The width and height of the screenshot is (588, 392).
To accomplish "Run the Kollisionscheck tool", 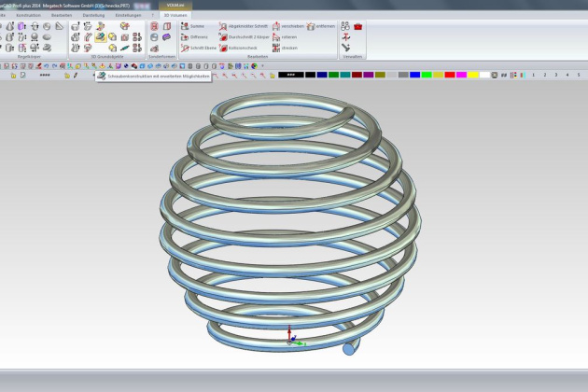I will [x=223, y=48].
